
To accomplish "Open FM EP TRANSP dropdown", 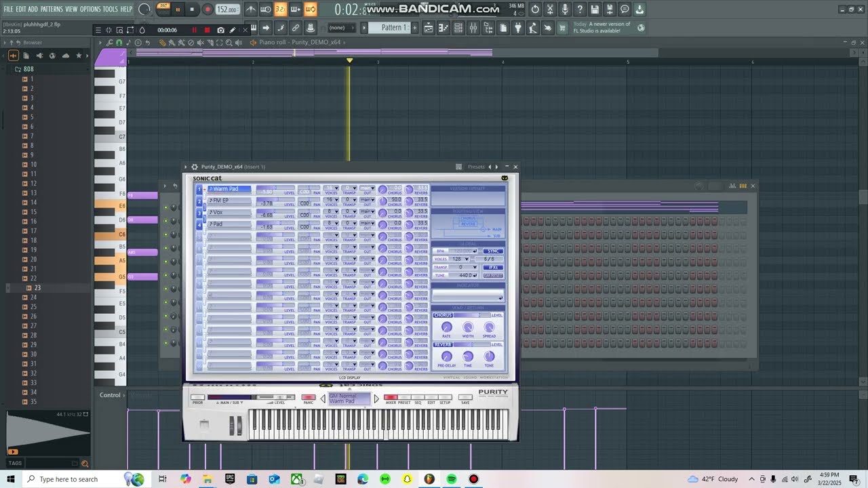I will coord(349,199).
